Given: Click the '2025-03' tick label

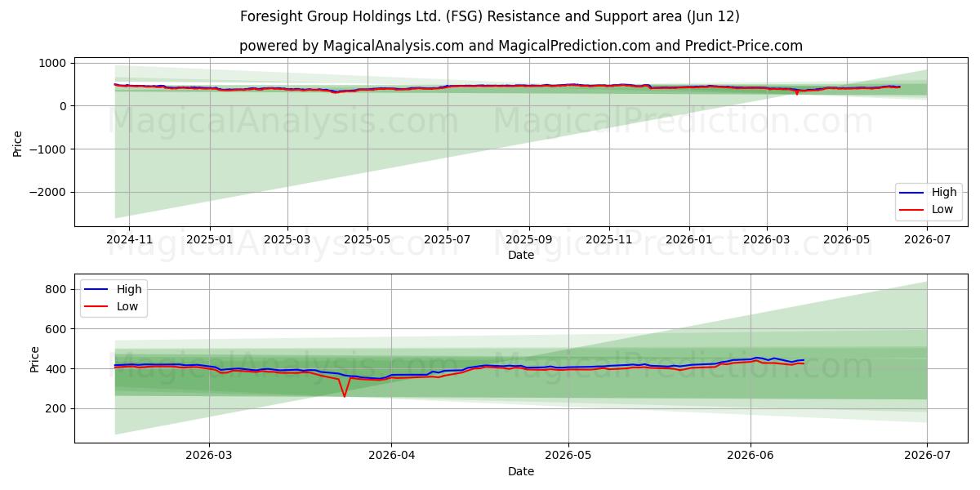Looking at the screenshot, I should [x=287, y=240].
